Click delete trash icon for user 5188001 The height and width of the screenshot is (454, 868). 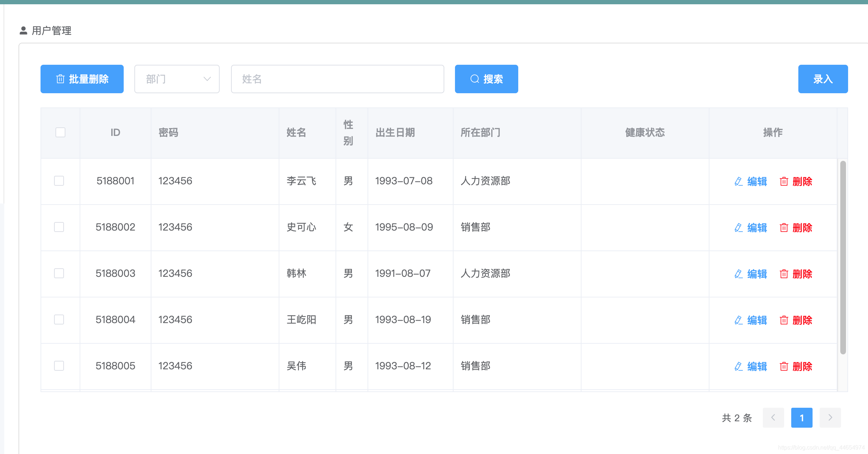click(x=784, y=181)
